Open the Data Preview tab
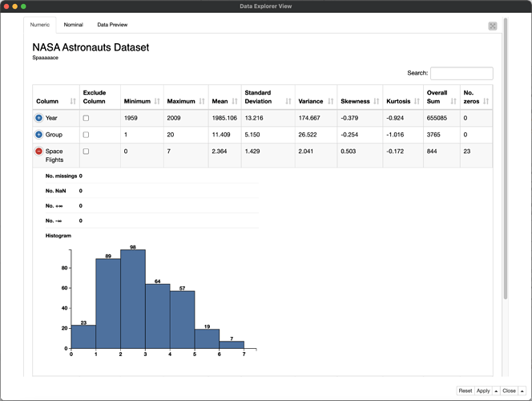Screen dimensions: 532x401 [x=112, y=25]
